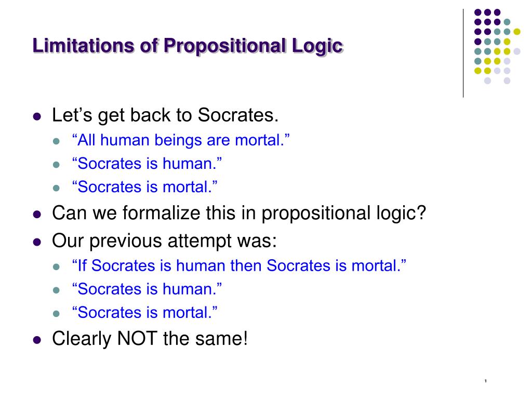This screenshot has width=532, height=399.
Task: Click the last Socrates is mortal line
Action: point(144,312)
